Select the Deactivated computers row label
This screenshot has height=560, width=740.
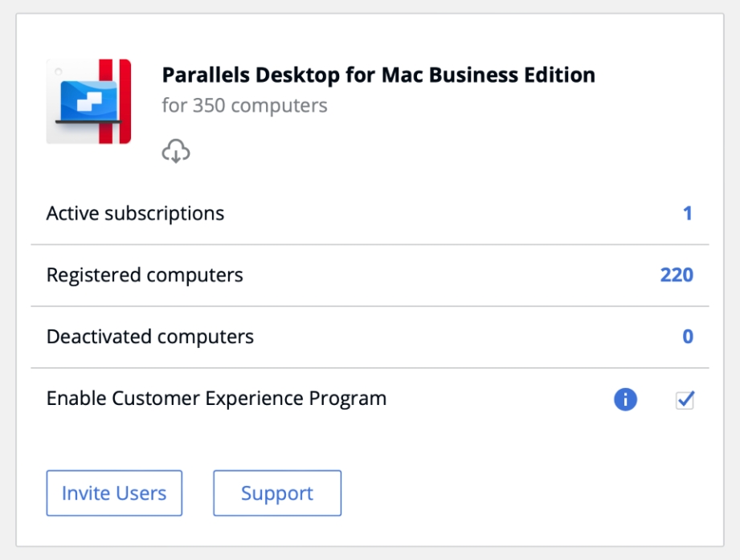pos(150,337)
